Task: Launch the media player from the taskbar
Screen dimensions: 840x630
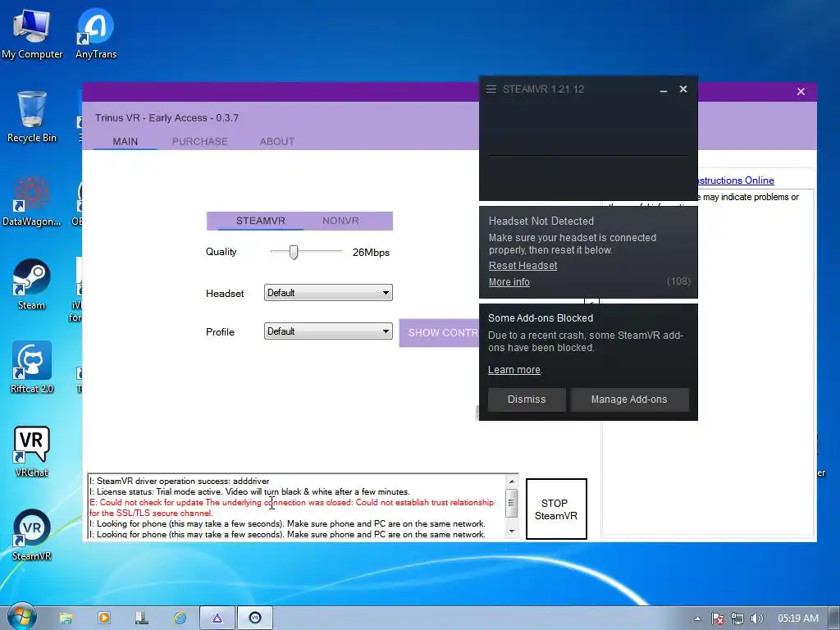Action: tap(104, 619)
